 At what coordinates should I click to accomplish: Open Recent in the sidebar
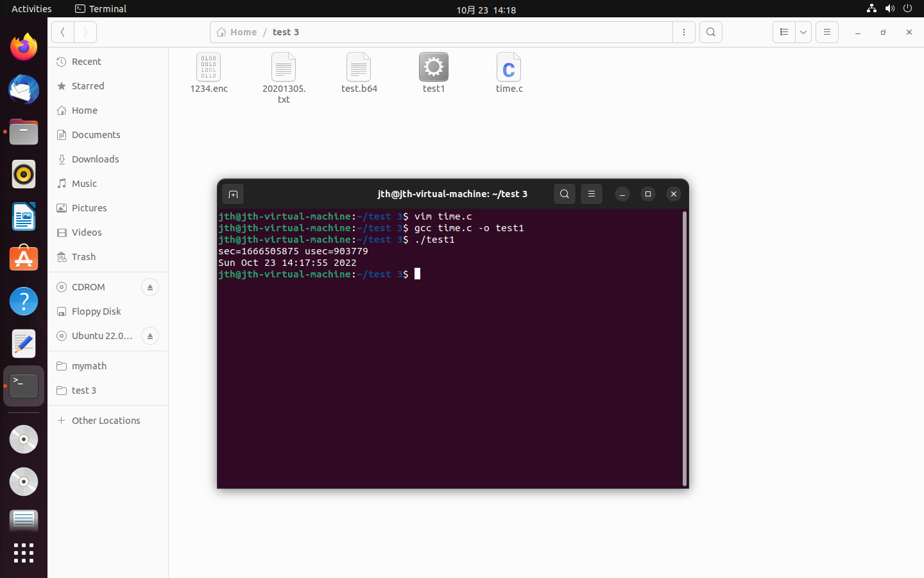tap(108, 62)
